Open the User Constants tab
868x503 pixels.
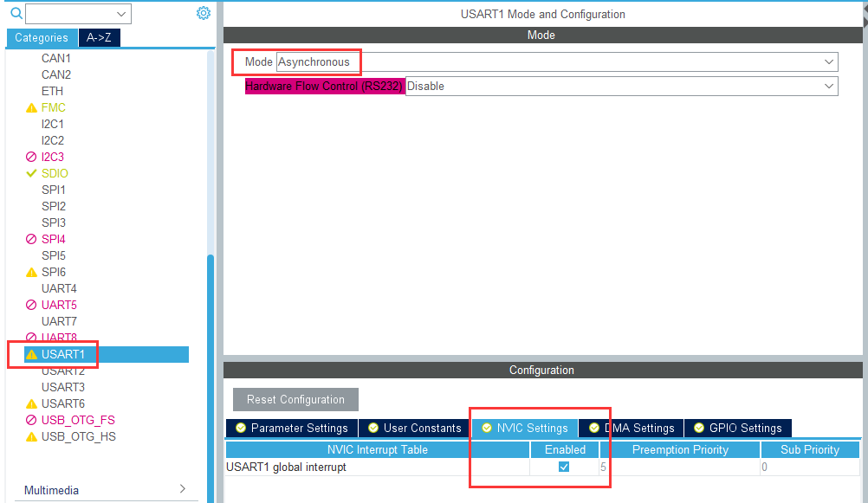(x=415, y=428)
